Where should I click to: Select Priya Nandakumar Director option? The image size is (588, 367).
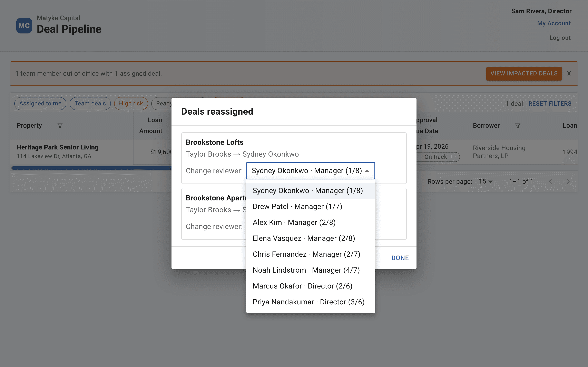(x=308, y=302)
